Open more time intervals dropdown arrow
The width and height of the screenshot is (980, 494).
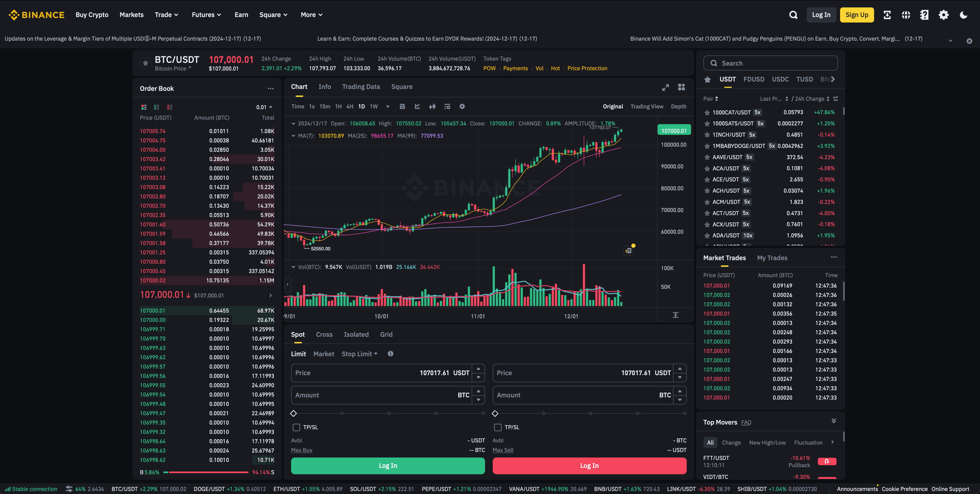click(x=388, y=106)
